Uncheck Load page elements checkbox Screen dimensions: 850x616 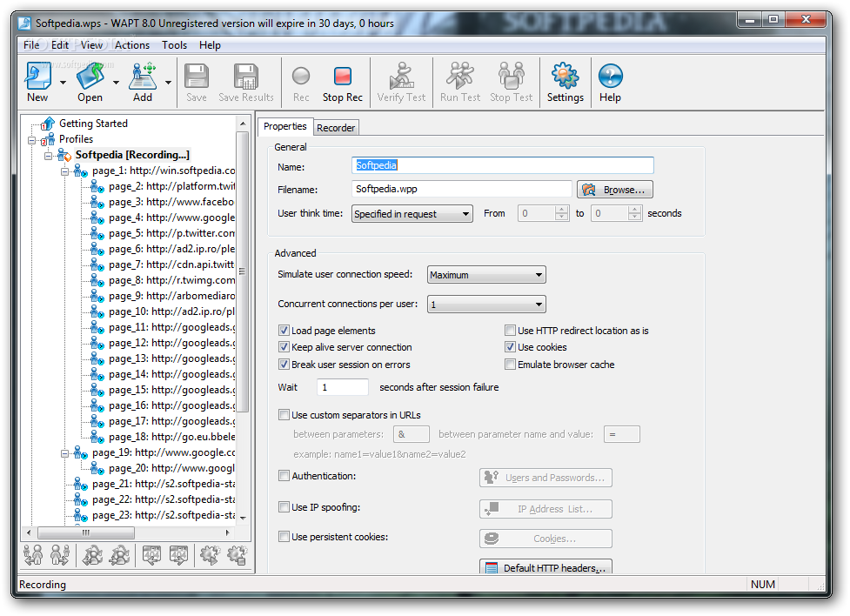tap(284, 331)
